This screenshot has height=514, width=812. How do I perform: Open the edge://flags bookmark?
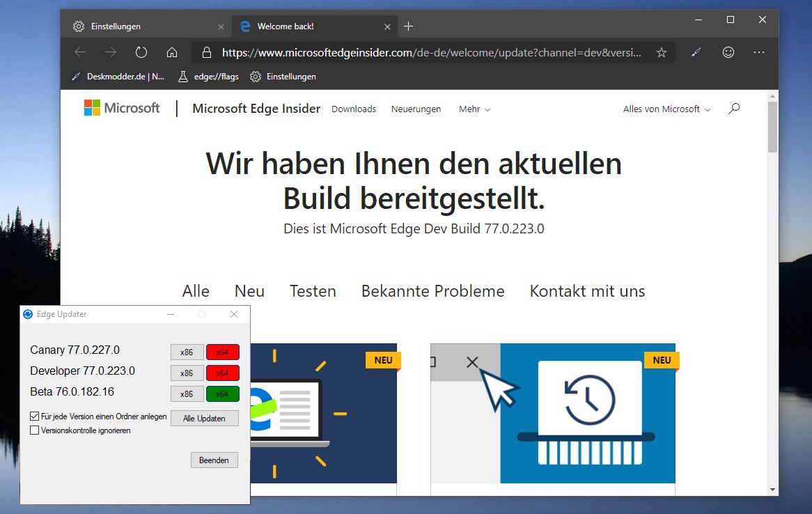coord(209,77)
